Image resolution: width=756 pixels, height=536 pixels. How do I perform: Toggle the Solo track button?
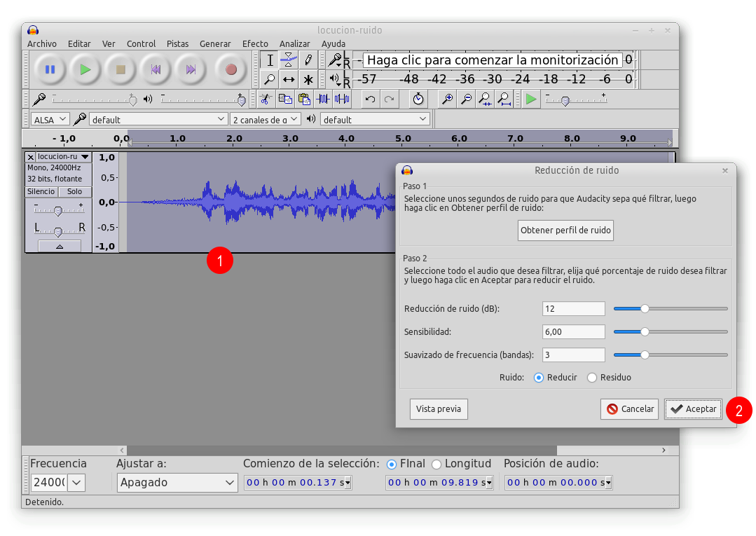75,192
